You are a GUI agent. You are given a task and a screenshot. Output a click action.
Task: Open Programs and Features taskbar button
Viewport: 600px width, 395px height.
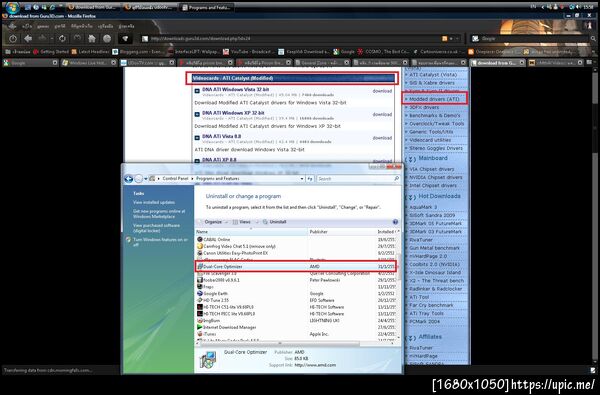(207, 7)
